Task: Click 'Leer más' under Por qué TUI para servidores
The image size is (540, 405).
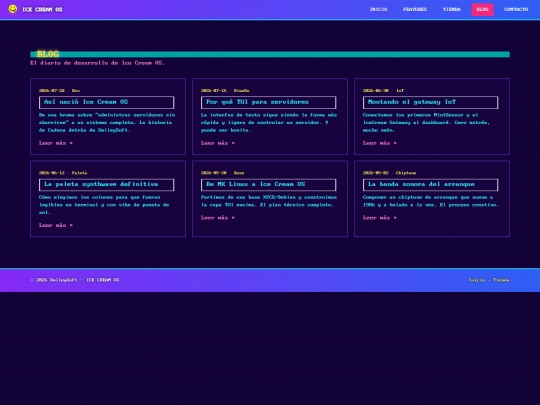Action: click(x=218, y=143)
